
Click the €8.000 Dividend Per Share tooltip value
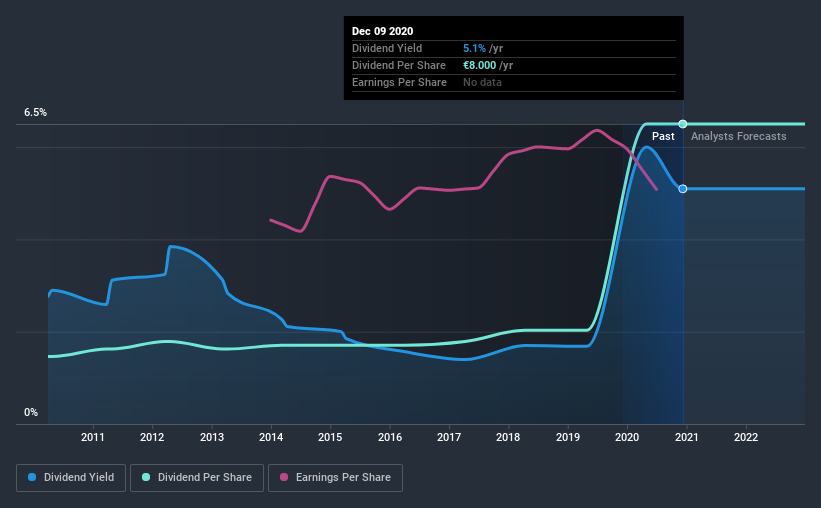479,65
